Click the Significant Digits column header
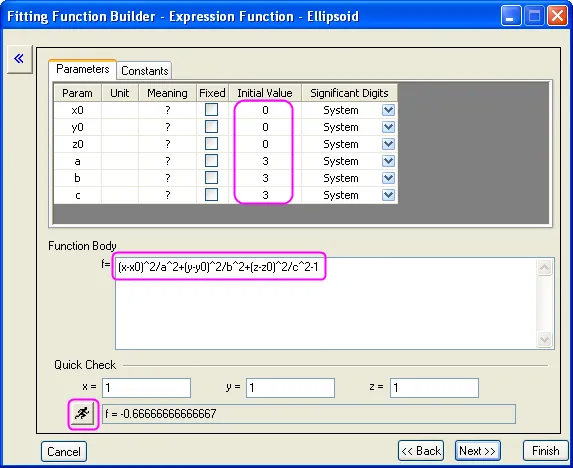This screenshot has height=468, width=573. click(x=349, y=93)
